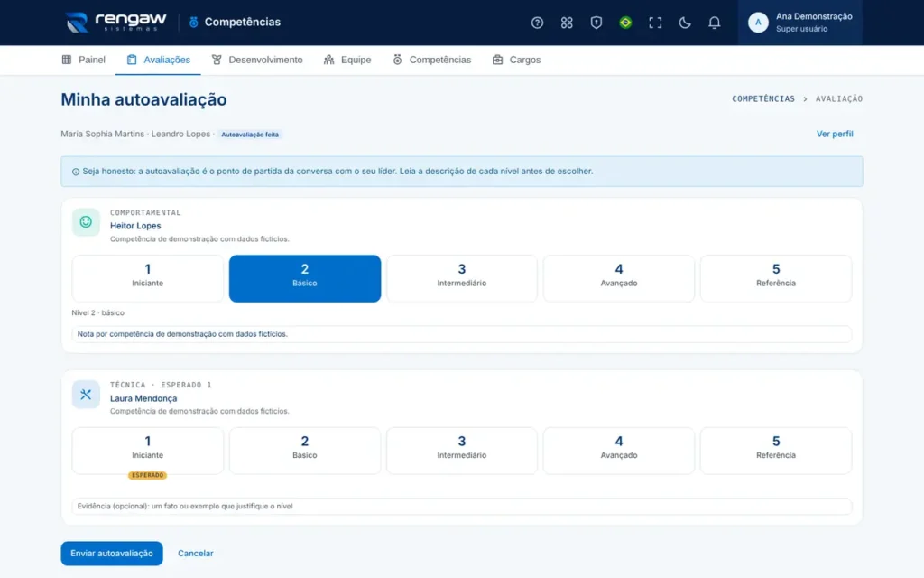Select level 3 Intermediário for Heitor Lopes
924x578 pixels.
coord(461,278)
